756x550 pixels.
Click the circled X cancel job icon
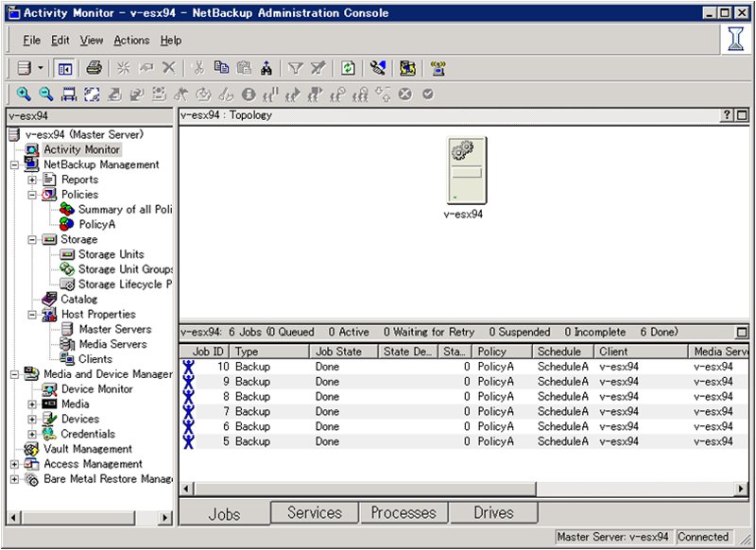(x=405, y=95)
